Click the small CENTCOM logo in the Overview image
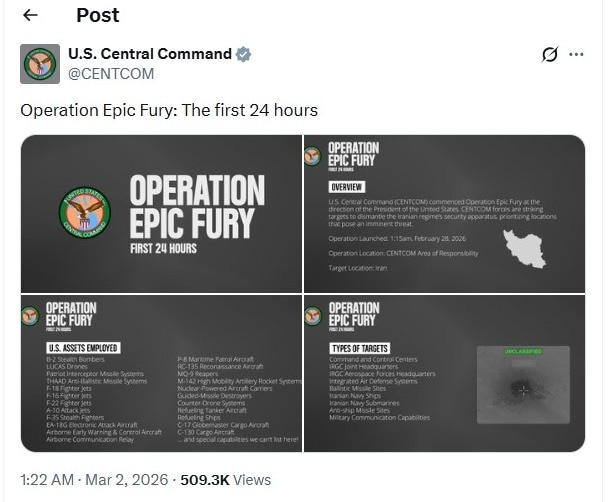611x502 pixels. coord(313,155)
